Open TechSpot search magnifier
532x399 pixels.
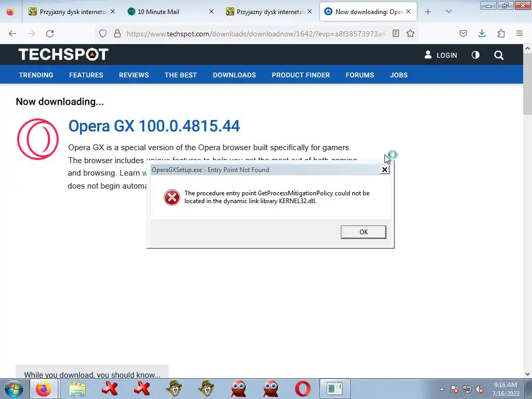tap(499, 55)
